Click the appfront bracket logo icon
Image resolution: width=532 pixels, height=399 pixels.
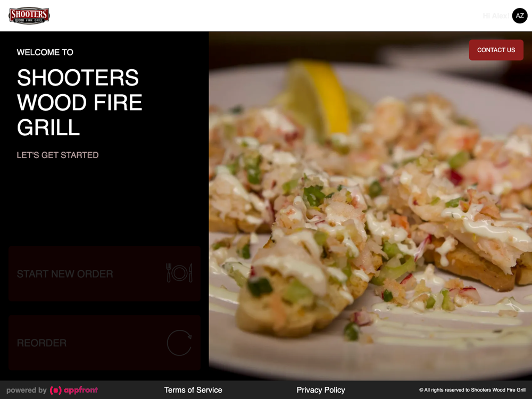(56, 390)
